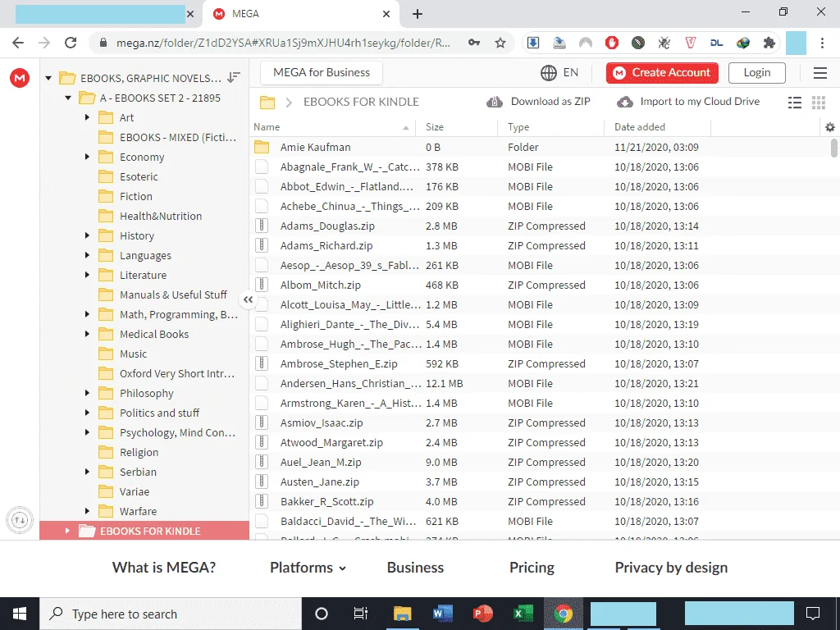
Task: Open the Pricing link
Action: [x=532, y=568]
